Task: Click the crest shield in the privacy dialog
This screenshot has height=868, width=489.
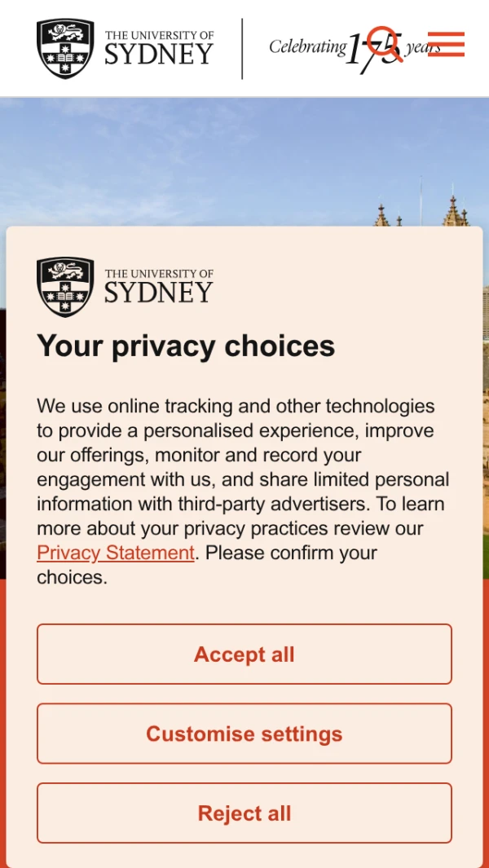Action: point(65,287)
